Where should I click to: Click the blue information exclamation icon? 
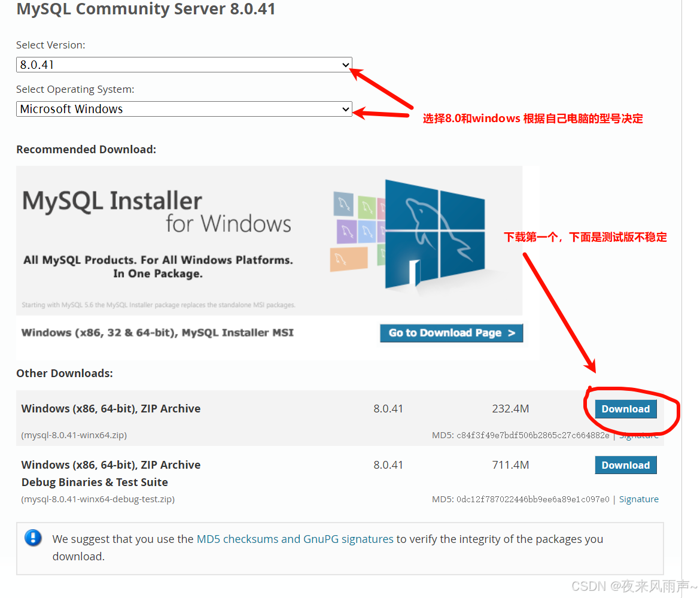33,538
